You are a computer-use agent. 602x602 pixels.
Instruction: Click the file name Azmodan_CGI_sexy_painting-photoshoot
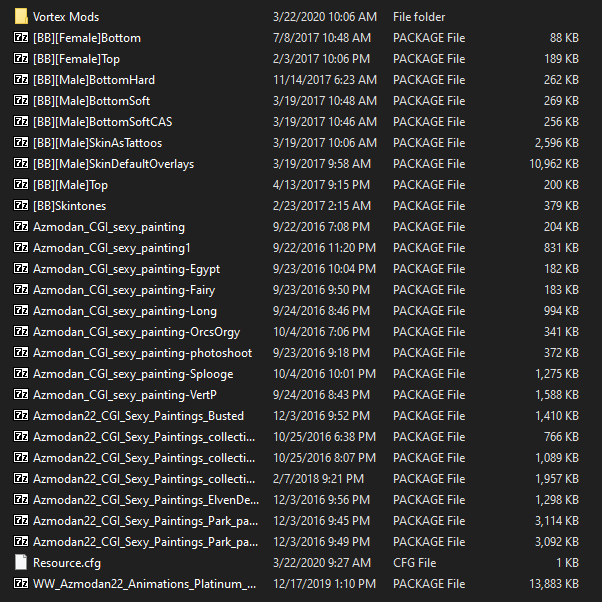[x=142, y=353]
